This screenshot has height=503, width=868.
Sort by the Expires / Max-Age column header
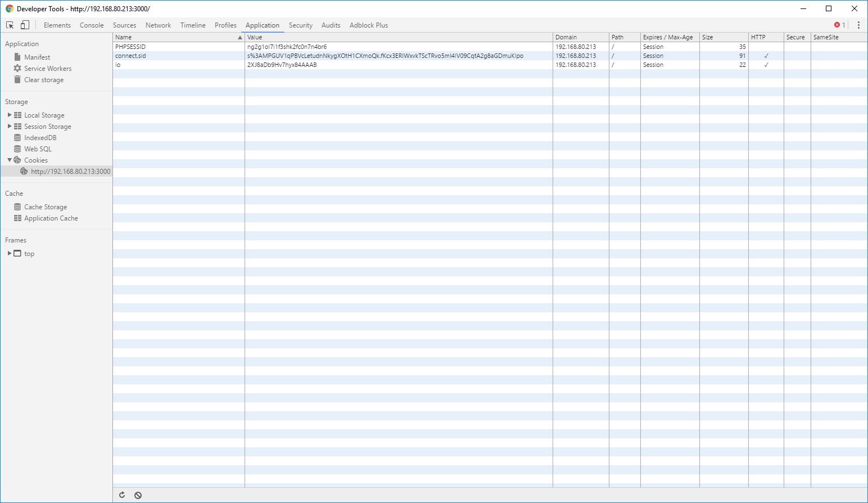point(670,37)
